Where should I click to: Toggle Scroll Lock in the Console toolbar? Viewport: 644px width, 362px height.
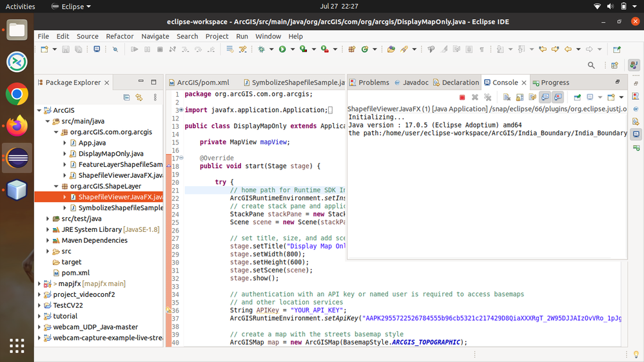(x=520, y=97)
